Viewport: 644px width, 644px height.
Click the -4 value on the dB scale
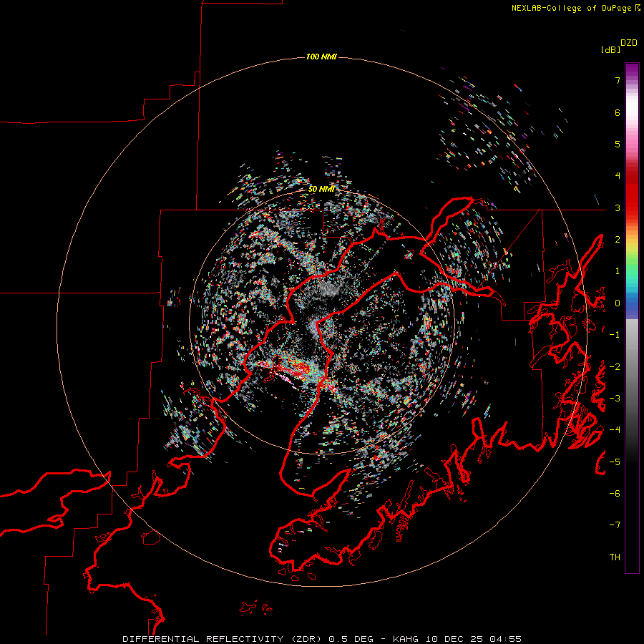click(x=615, y=430)
